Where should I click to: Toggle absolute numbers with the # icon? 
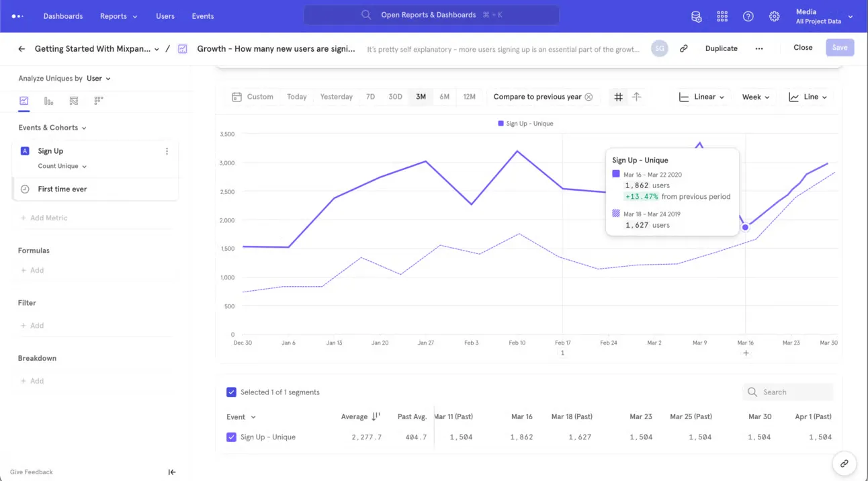[617, 96]
